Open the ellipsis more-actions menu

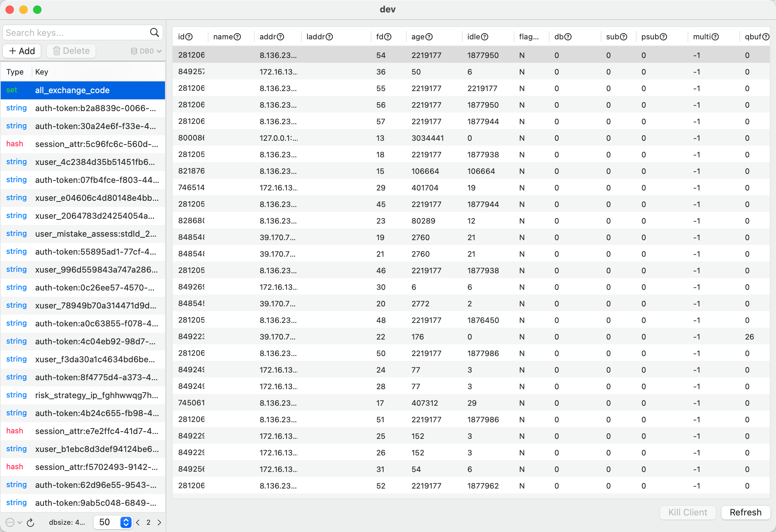[x=10, y=523]
